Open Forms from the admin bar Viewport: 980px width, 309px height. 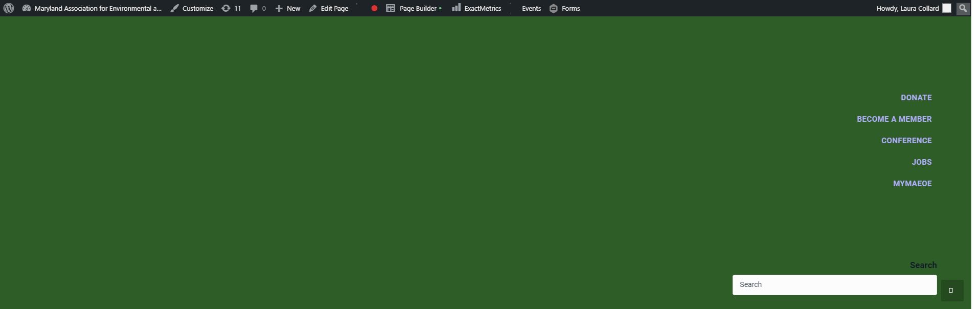565,8
